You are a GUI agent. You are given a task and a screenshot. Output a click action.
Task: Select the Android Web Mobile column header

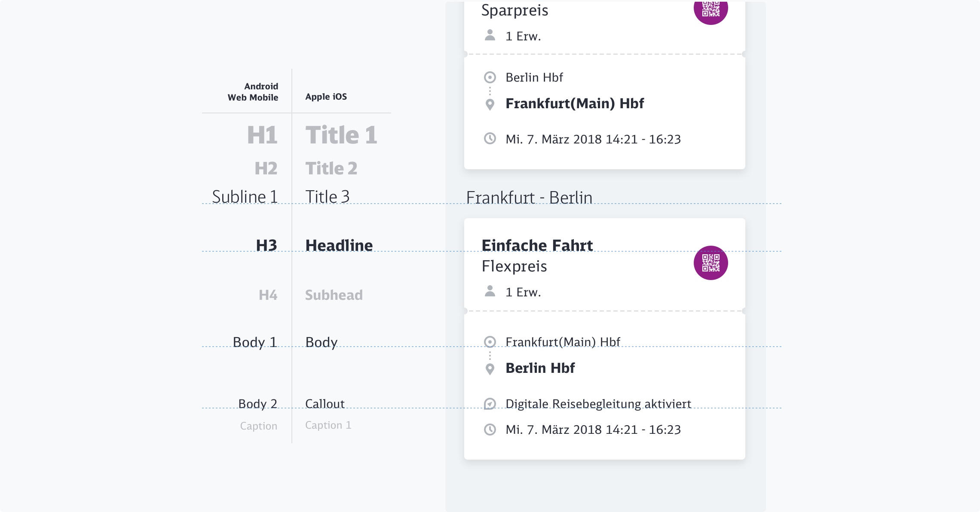coord(253,92)
